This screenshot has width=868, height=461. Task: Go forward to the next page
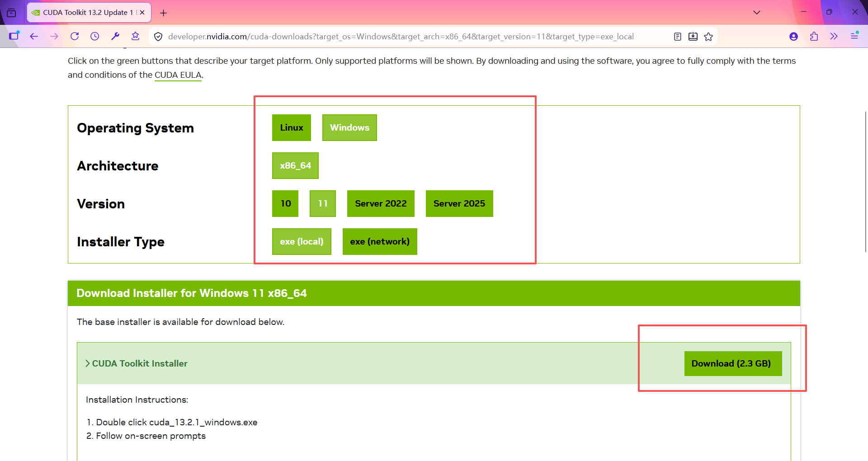coord(54,36)
